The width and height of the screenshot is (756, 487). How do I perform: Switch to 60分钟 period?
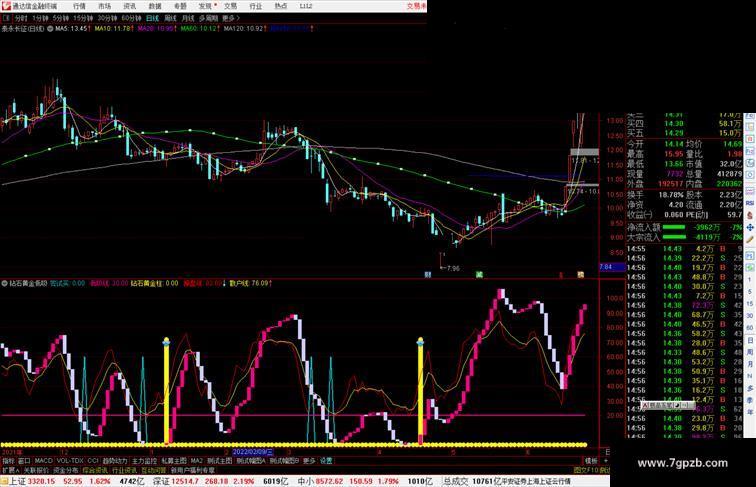point(131,18)
